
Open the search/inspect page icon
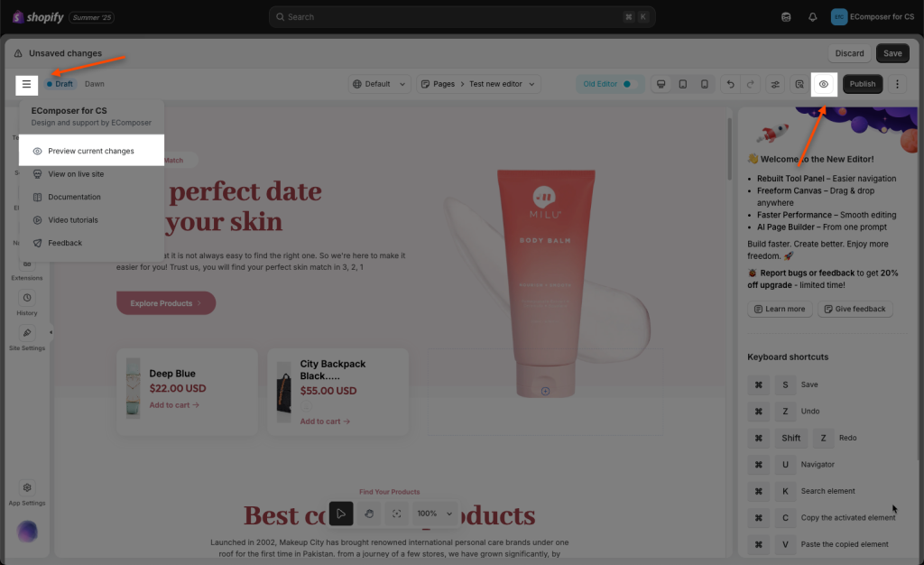pos(799,84)
